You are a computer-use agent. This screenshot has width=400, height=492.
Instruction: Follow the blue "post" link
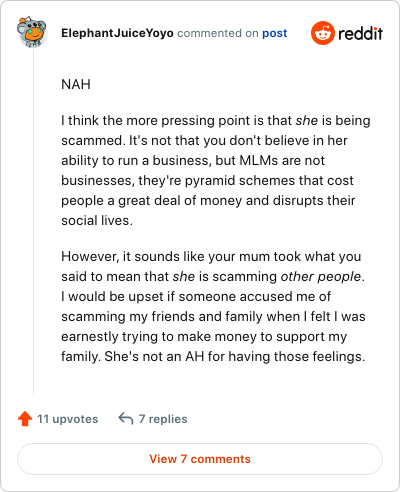click(275, 33)
